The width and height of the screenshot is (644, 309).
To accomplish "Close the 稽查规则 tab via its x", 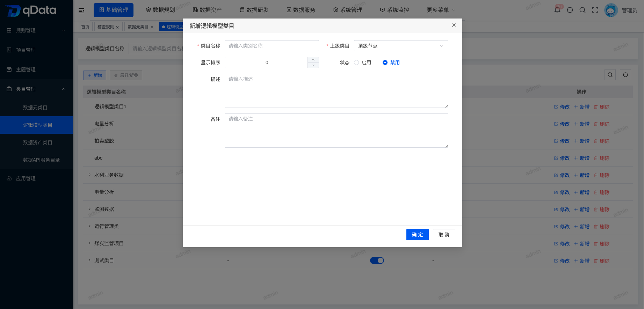I will [x=117, y=27].
